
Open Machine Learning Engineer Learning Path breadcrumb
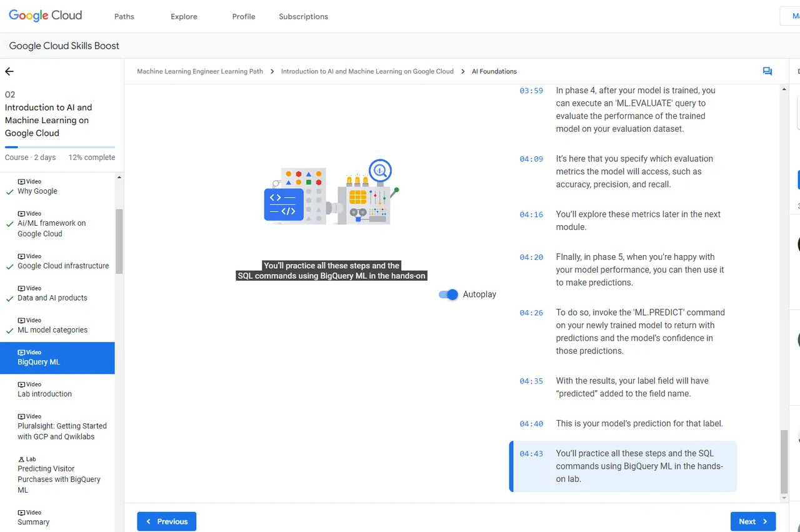(x=200, y=71)
